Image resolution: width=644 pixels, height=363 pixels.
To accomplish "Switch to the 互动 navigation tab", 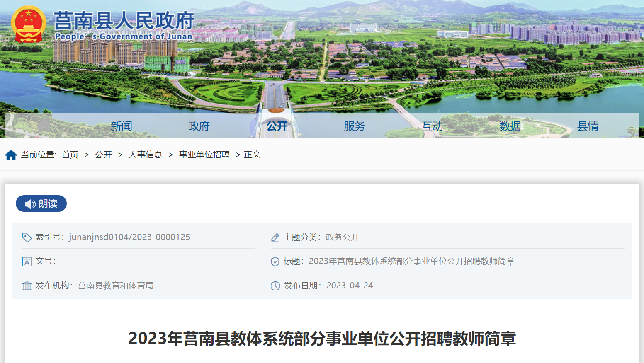I will click(x=433, y=126).
